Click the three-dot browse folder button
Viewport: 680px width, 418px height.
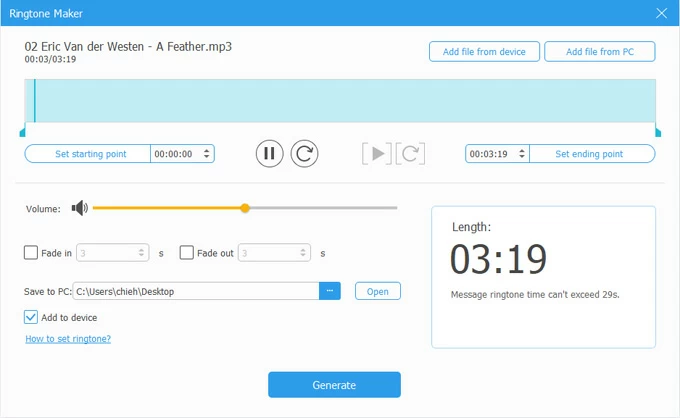coord(330,291)
